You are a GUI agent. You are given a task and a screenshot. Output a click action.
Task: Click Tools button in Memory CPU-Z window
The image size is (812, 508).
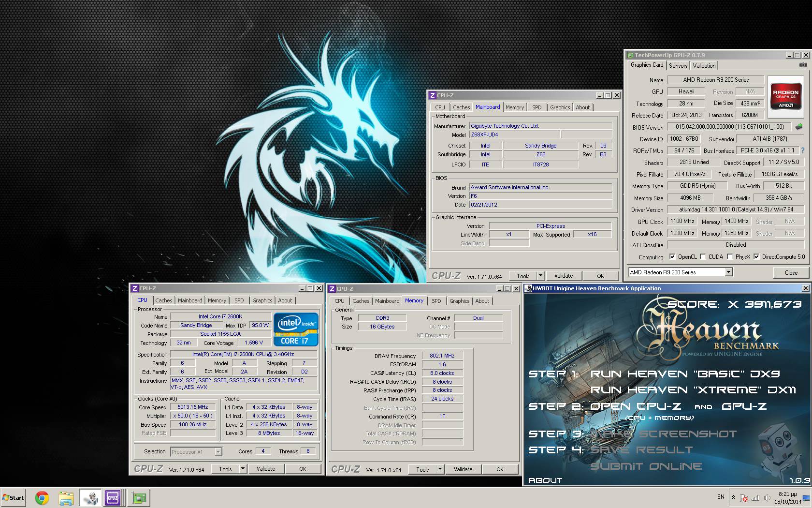tap(422, 469)
